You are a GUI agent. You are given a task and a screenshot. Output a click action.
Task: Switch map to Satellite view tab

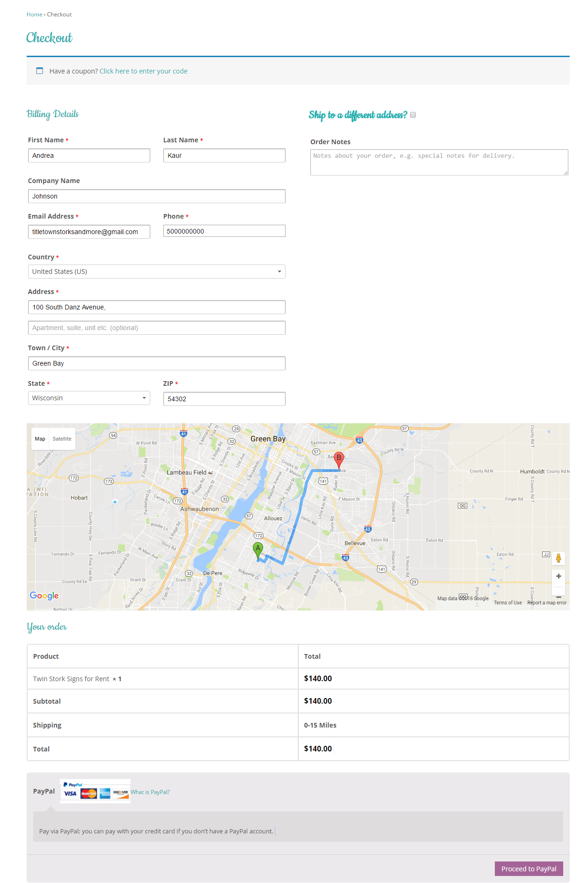coord(62,439)
